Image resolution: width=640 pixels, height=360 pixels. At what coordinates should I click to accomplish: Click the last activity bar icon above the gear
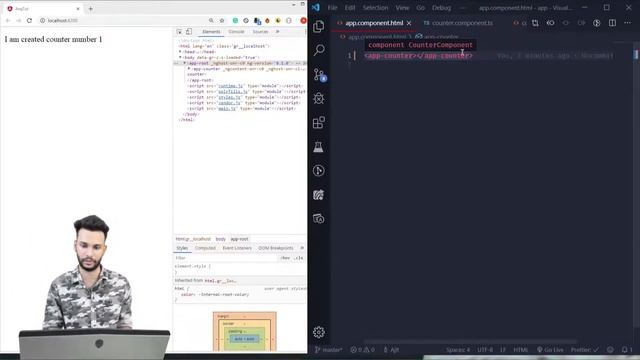coord(319,219)
